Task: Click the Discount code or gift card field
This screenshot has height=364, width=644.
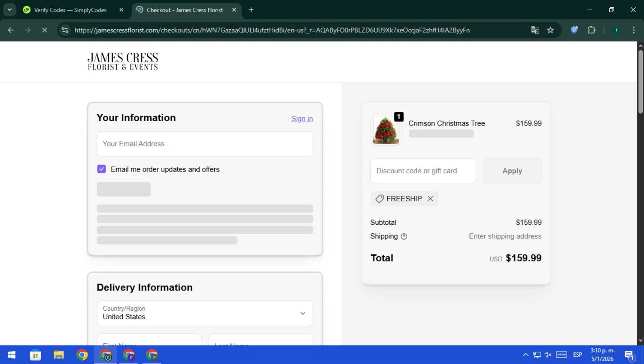Action: [x=423, y=171]
